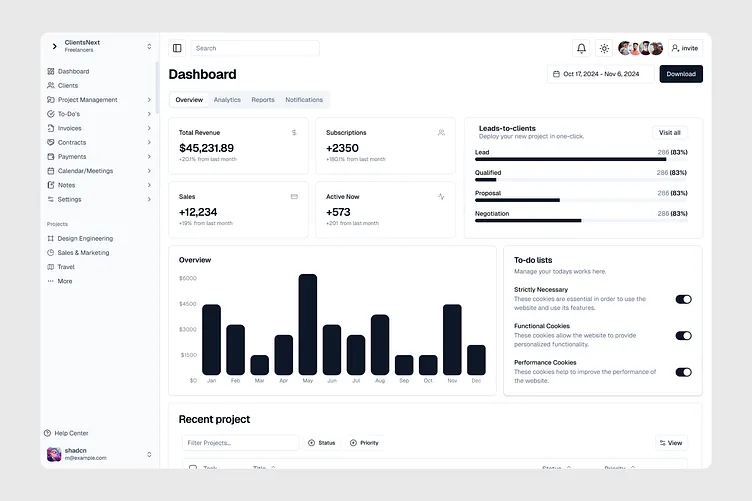Open the ClientsNext workspace switcher
Image resolution: width=752 pixels, height=501 pixels.
[101, 46]
